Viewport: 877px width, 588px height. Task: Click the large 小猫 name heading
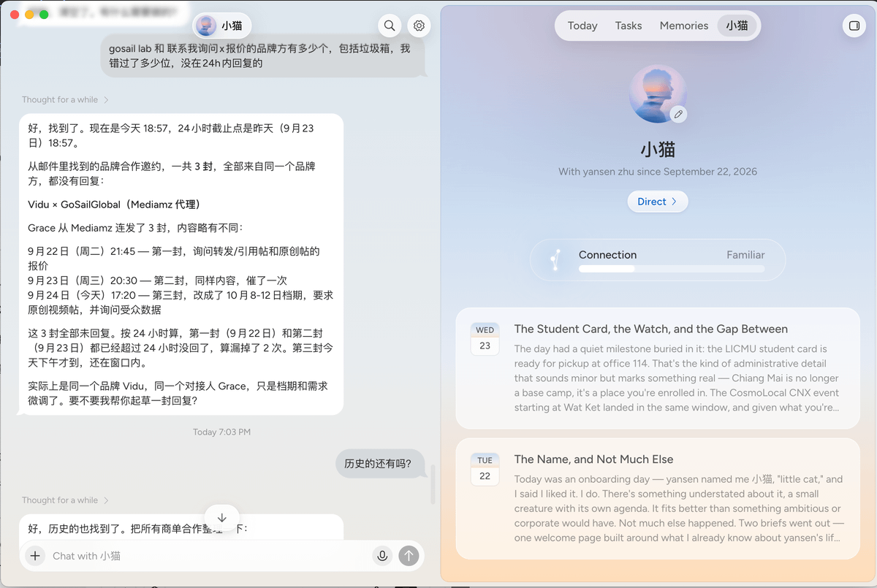tap(658, 150)
